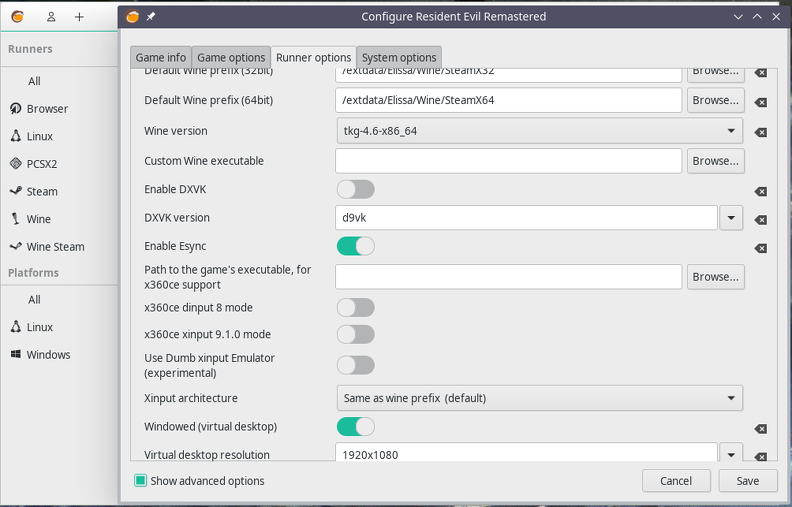Enable Use Dumb xinput Emulator switch

point(356,365)
